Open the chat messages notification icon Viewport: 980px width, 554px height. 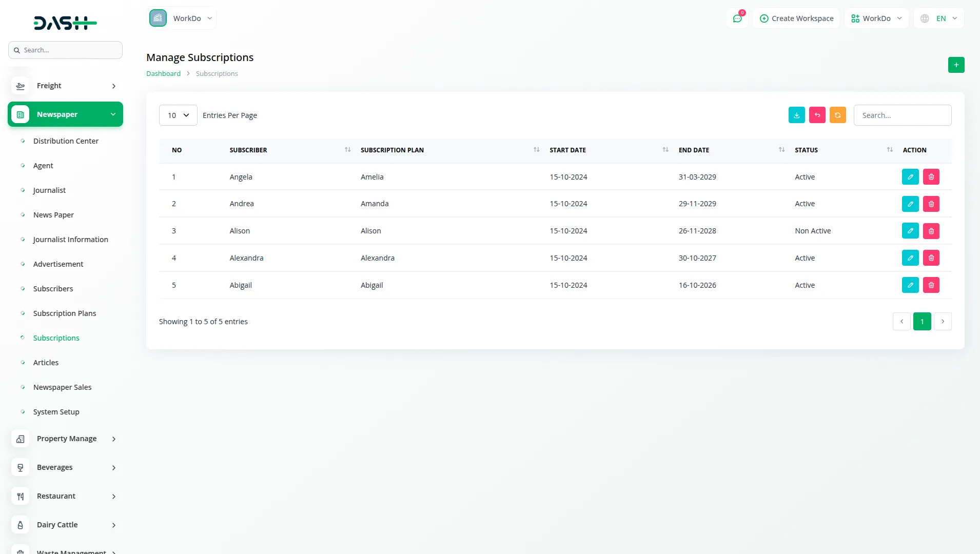[x=737, y=18]
